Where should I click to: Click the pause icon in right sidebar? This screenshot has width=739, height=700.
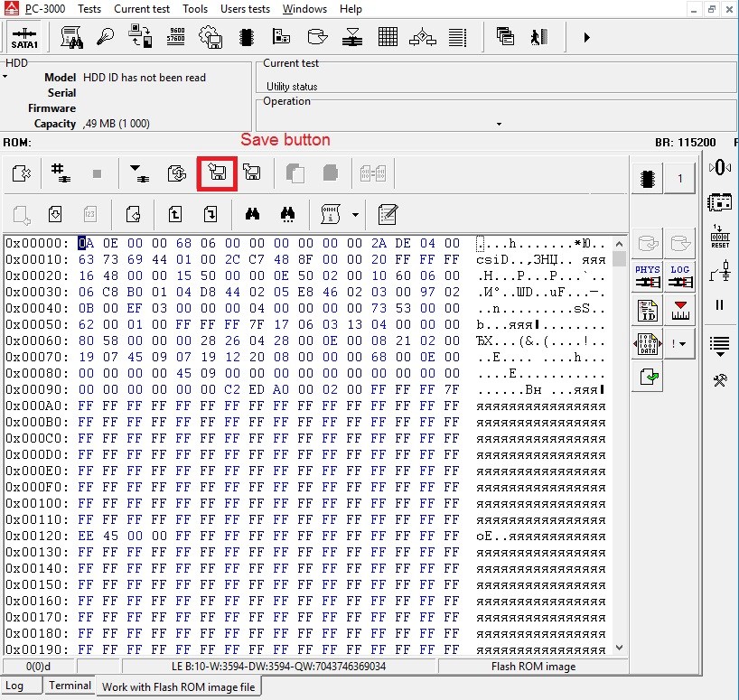719,305
